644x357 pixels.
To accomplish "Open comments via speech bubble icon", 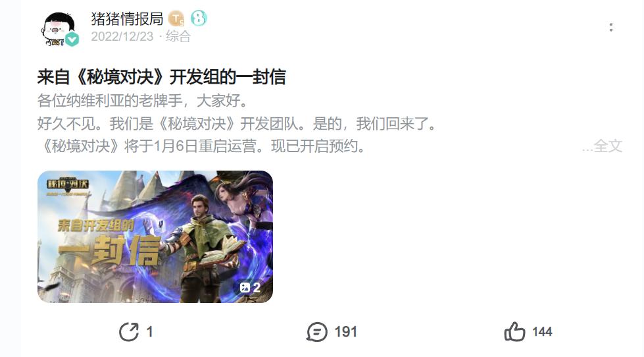I will pyautogui.click(x=316, y=332).
